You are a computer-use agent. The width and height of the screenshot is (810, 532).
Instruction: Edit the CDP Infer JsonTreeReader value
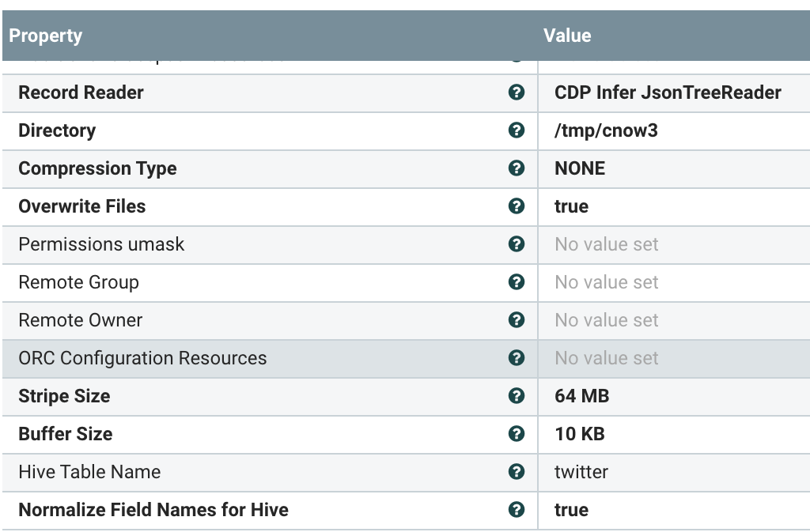(668, 92)
